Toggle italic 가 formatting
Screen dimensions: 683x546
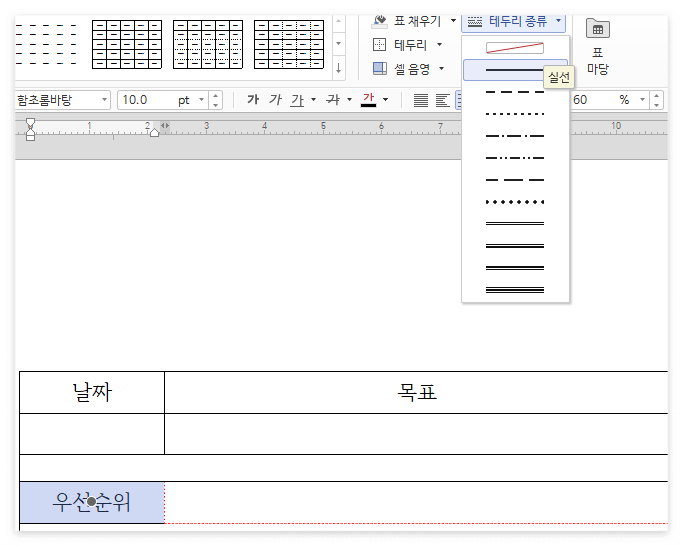tap(275, 100)
